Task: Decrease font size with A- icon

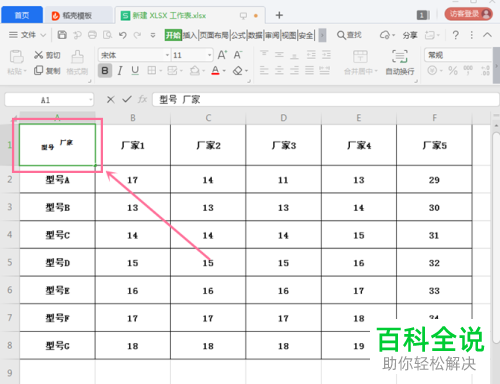Action: coord(238,55)
